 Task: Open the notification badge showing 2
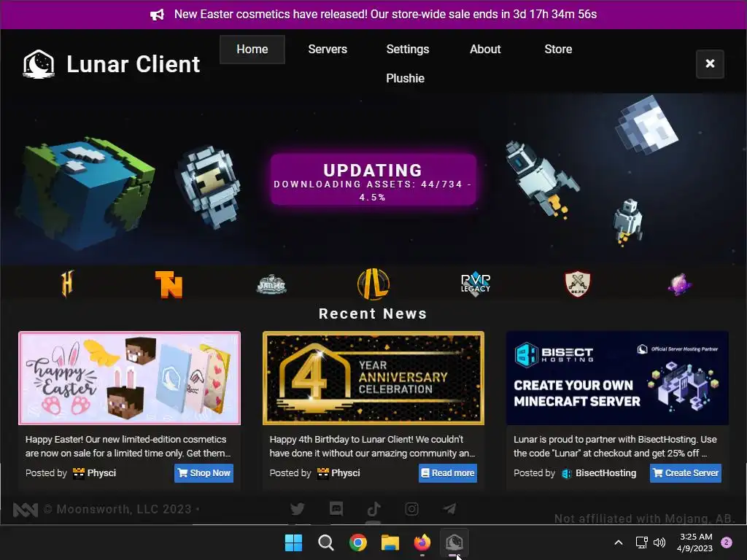(x=727, y=542)
